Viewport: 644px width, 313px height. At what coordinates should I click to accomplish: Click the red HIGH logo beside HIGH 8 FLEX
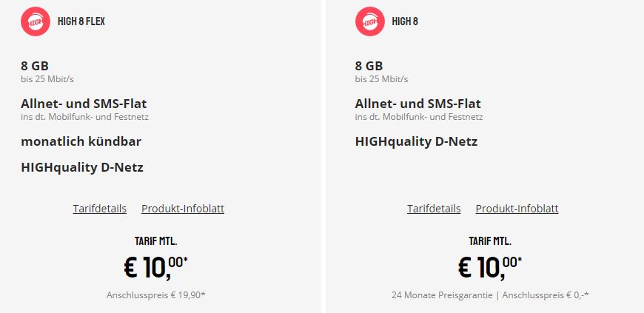point(36,21)
